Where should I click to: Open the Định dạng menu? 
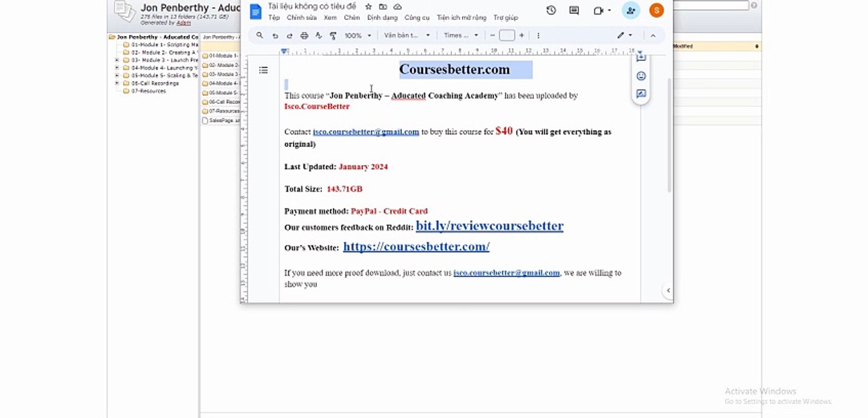[382, 18]
